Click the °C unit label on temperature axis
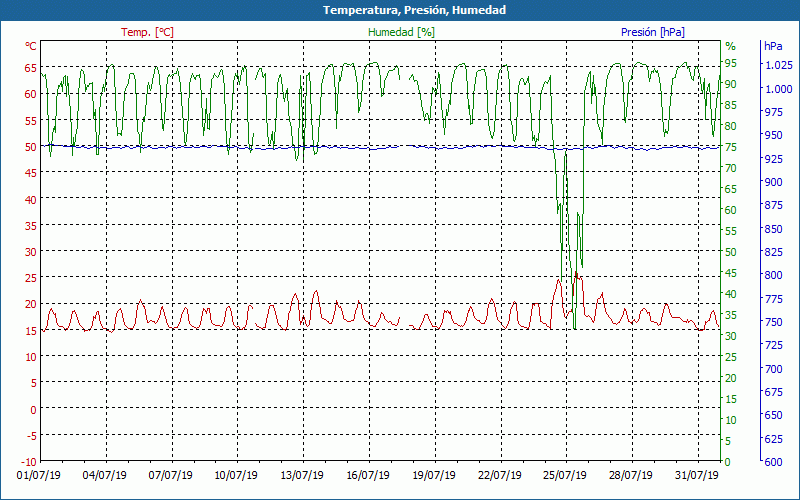Viewport: 800px width, 500px height. coord(31,46)
